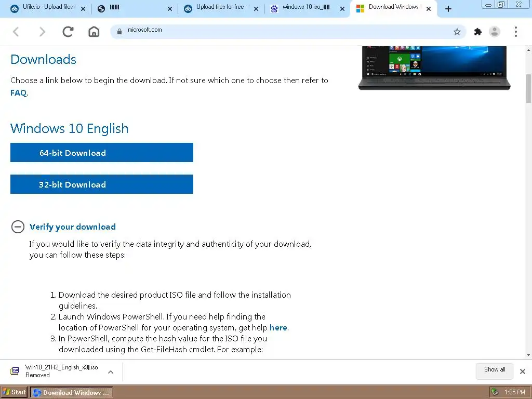Click Show all downloads button
Screen dimensions: 532x399
click(x=495, y=370)
